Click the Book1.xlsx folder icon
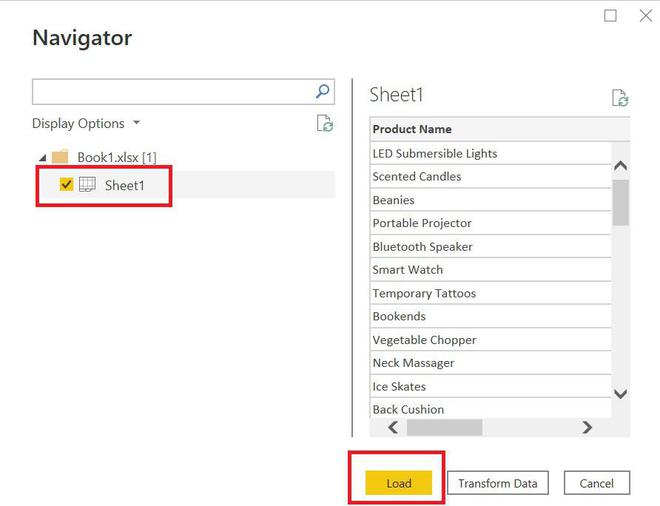 tap(60, 157)
